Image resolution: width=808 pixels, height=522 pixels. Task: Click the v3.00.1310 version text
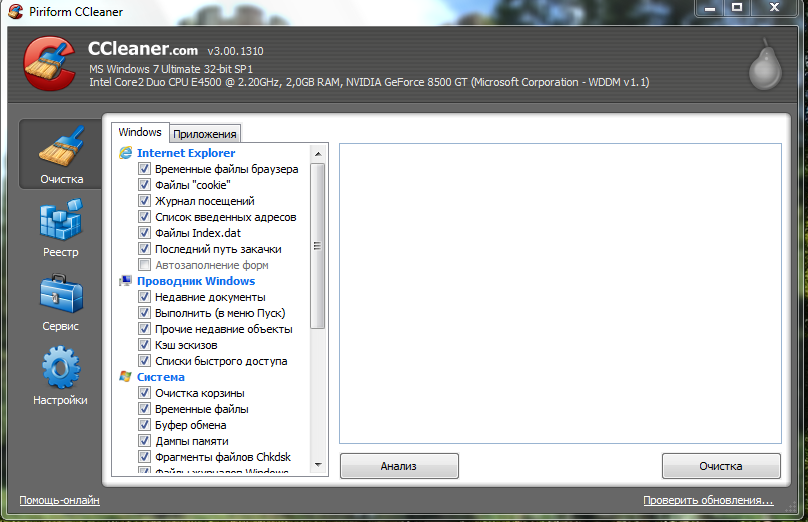(x=235, y=51)
